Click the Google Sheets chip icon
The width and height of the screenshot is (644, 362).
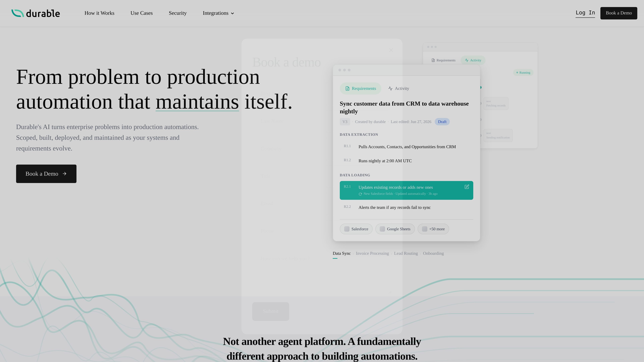click(382, 229)
